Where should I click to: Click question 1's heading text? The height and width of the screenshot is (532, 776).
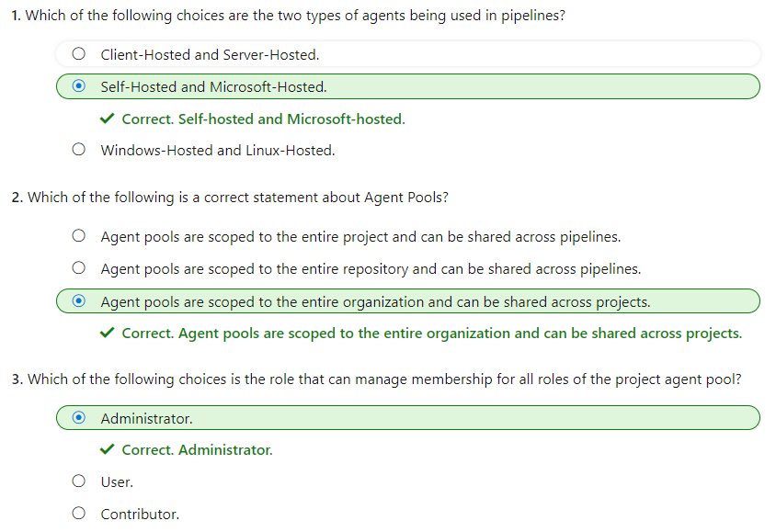[x=276, y=15]
